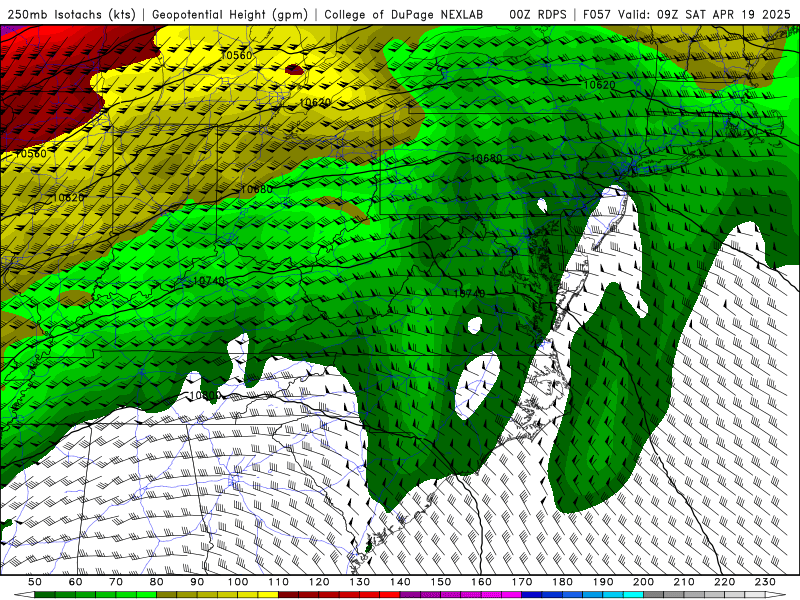Click the "130" color scale label

pyautogui.click(x=360, y=582)
